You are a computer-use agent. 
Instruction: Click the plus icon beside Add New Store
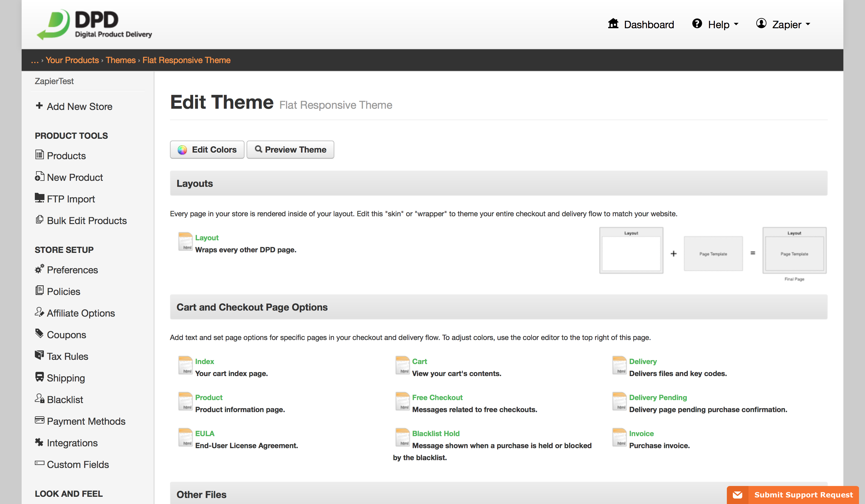point(39,106)
